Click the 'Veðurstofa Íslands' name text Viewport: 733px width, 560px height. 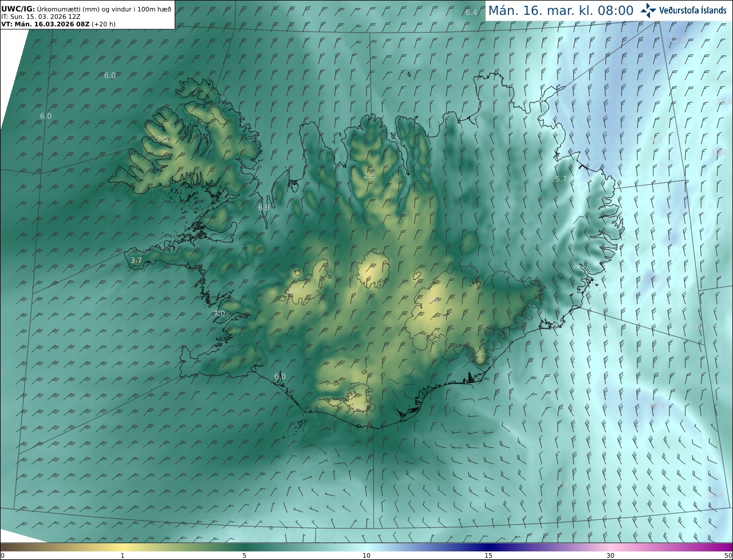click(693, 10)
